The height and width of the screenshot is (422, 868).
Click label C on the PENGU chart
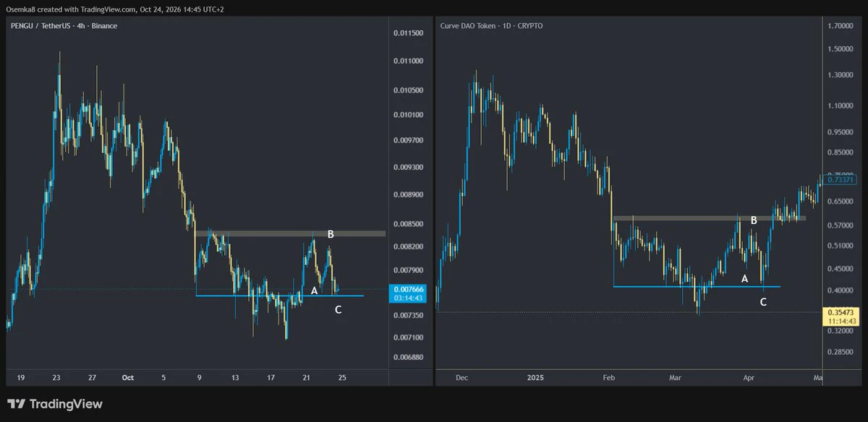point(339,310)
